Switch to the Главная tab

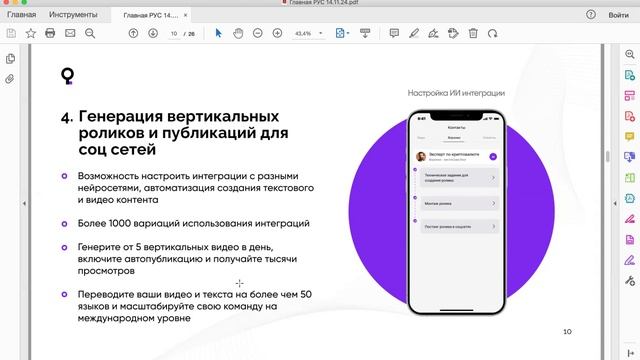pos(22,15)
